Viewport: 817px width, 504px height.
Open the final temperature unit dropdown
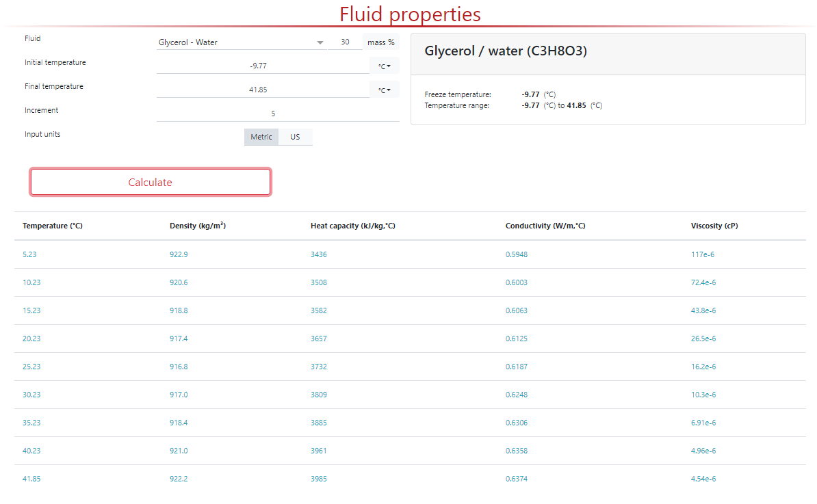(x=384, y=89)
